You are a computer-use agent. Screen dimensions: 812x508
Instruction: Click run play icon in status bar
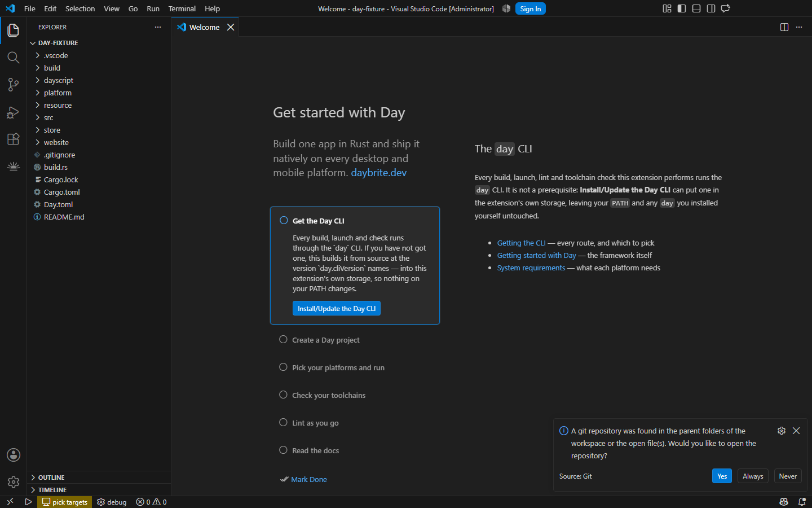(28, 502)
